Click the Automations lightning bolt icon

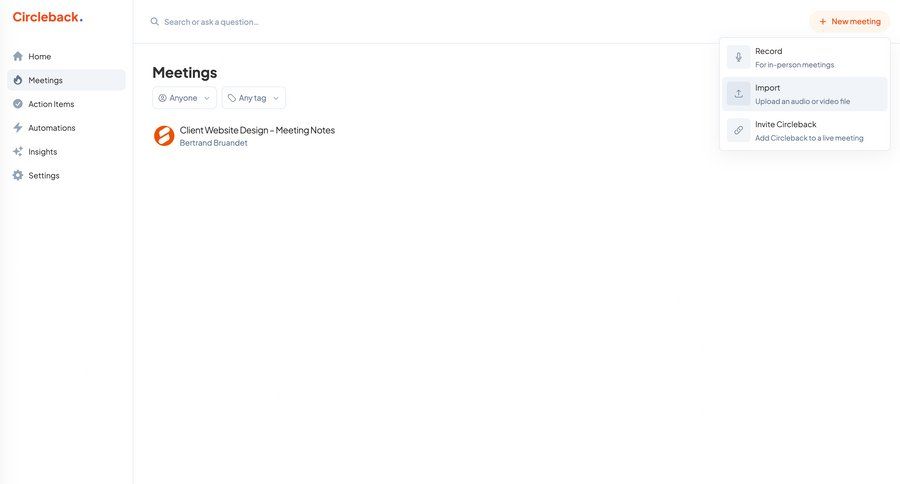click(18, 128)
